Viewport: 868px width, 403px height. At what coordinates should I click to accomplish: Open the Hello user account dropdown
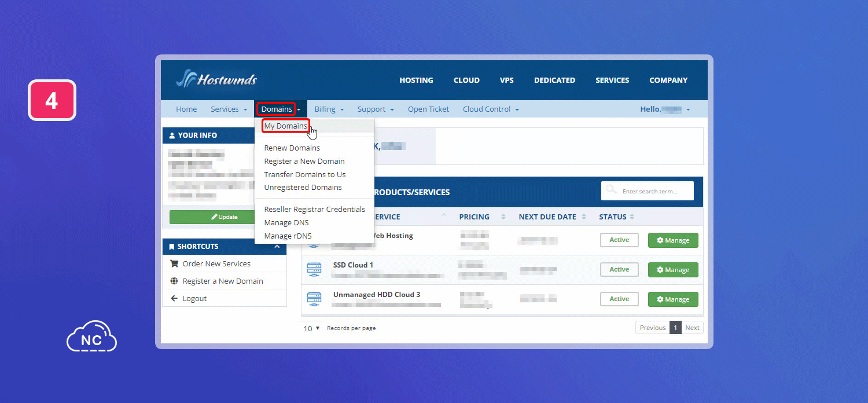pos(665,109)
